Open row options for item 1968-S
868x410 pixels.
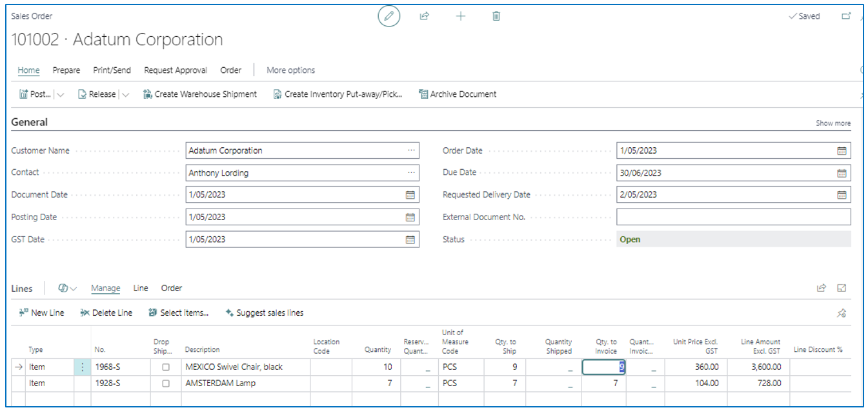pyautogui.click(x=83, y=367)
